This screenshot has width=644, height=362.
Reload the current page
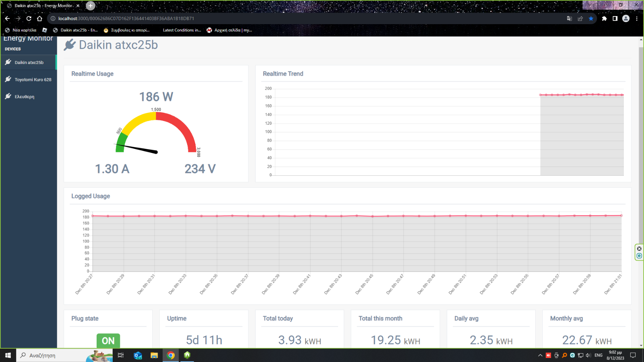[x=29, y=19]
